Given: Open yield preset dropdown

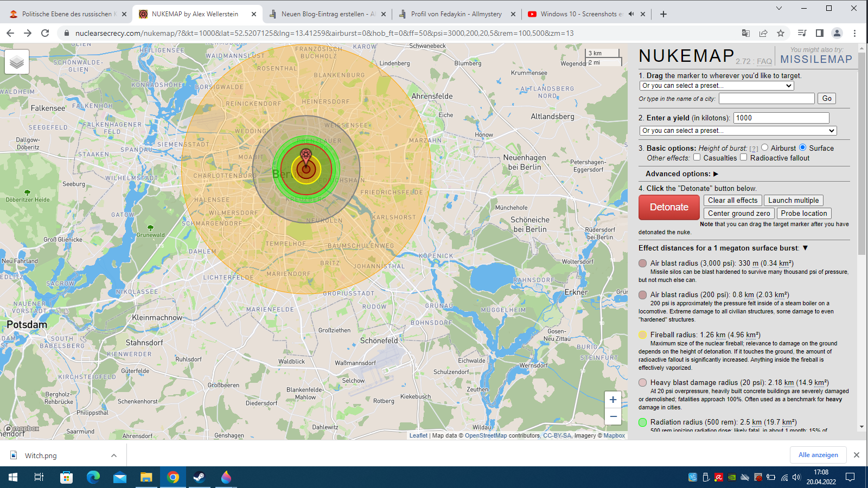Looking at the screenshot, I should (x=738, y=131).
